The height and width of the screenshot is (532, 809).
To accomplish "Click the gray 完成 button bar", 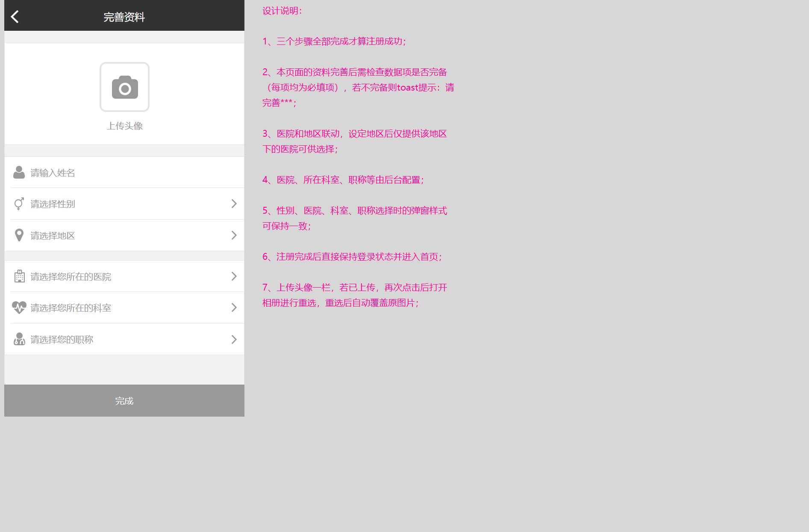I will 124,400.
